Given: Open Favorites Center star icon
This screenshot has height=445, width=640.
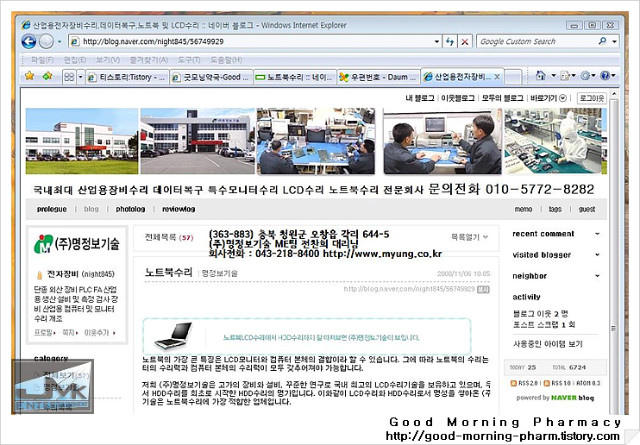Looking at the screenshot, I should (x=29, y=76).
